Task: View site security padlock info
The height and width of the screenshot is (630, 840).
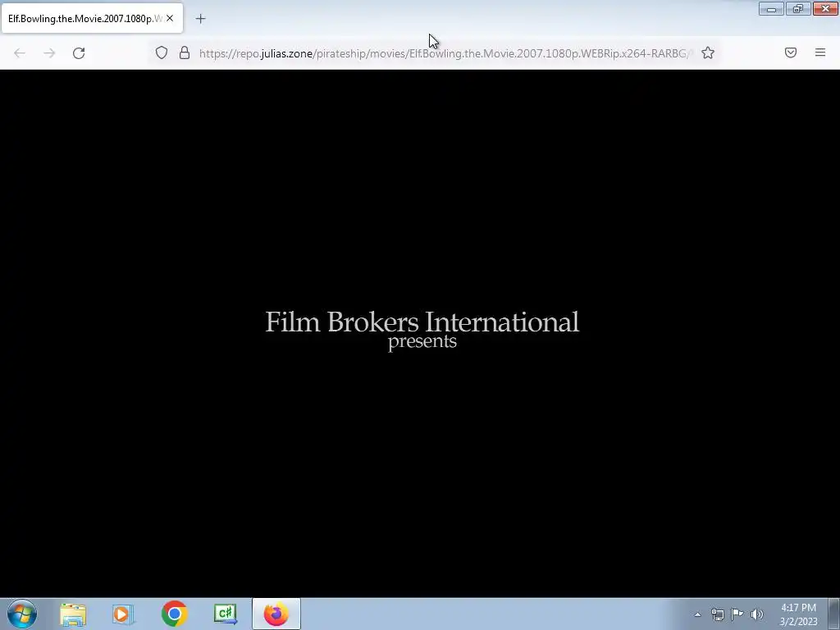Action: click(x=185, y=52)
